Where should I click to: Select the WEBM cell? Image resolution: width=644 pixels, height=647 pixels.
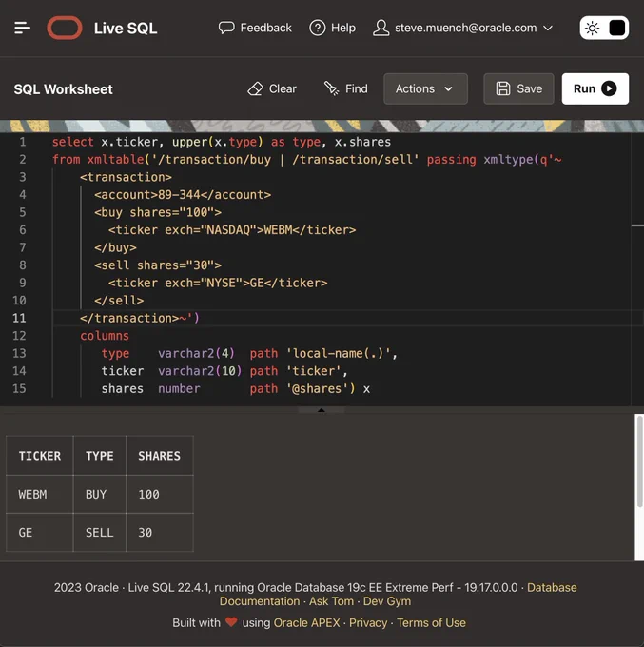40,495
